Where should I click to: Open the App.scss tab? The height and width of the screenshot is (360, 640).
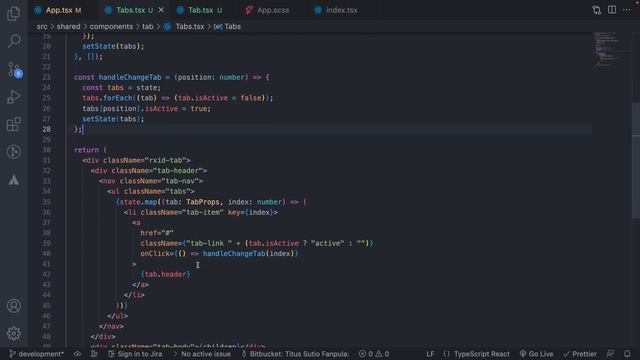click(x=273, y=10)
